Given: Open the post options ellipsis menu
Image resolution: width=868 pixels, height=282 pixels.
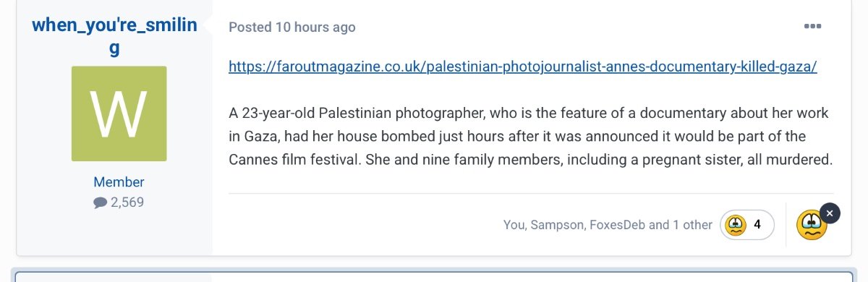Looking at the screenshot, I should pyautogui.click(x=812, y=27).
